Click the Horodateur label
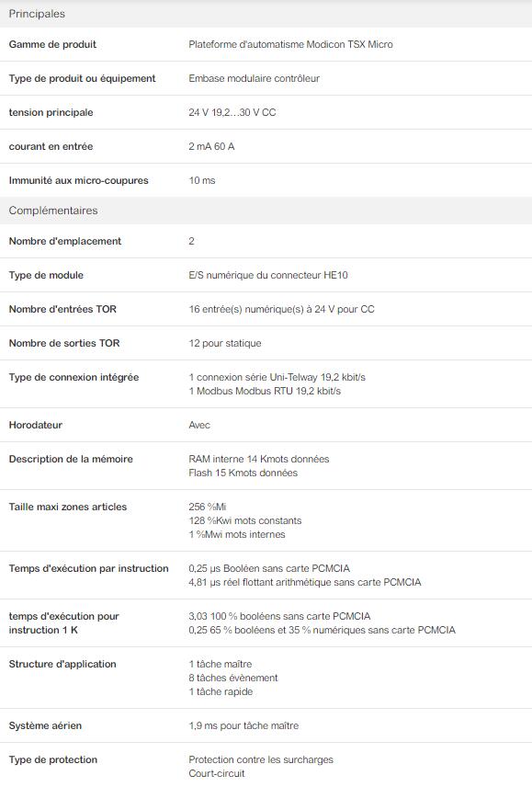Screen dimensions: 532x787 pyautogui.click(x=36, y=425)
